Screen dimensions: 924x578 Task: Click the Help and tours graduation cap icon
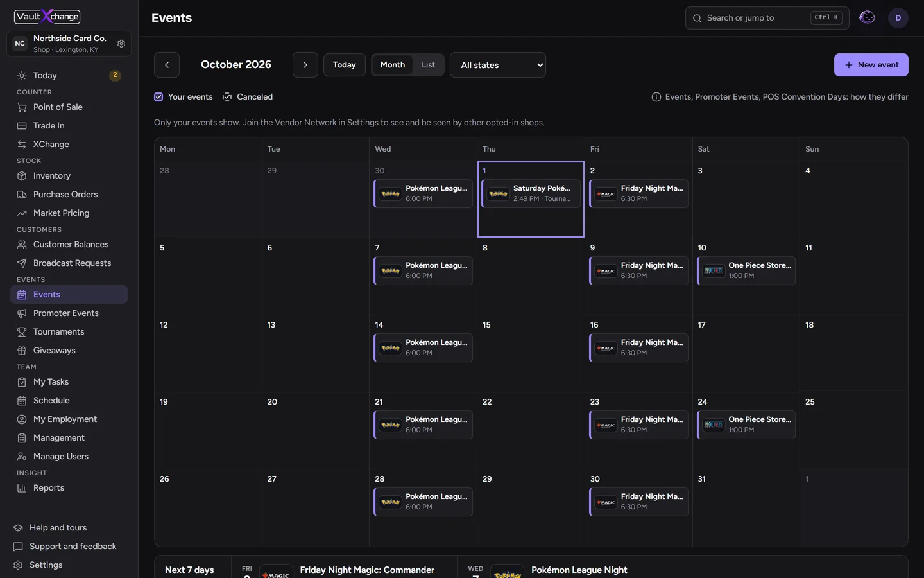[18, 527]
